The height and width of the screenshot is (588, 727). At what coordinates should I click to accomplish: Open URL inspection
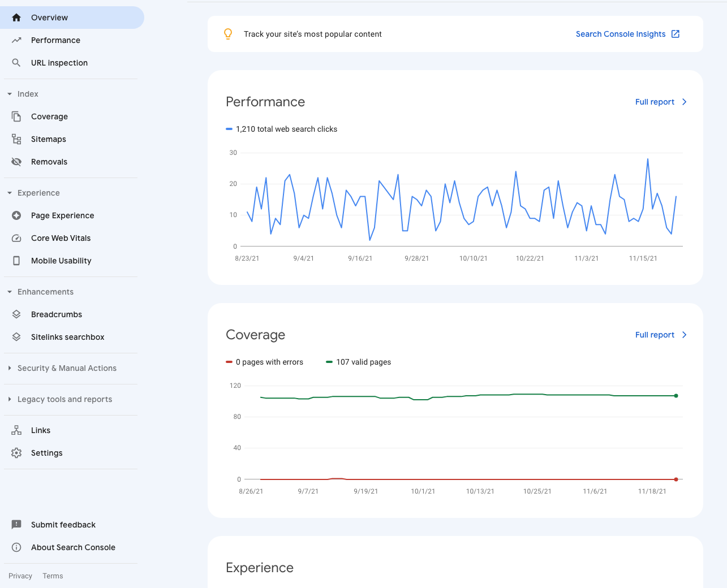72,63
